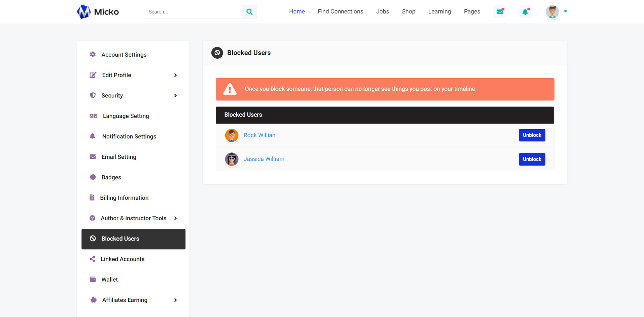This screenshot has width=644, height=317.
Task: Open the Jobs navigation item
Action: click(382, 11)
